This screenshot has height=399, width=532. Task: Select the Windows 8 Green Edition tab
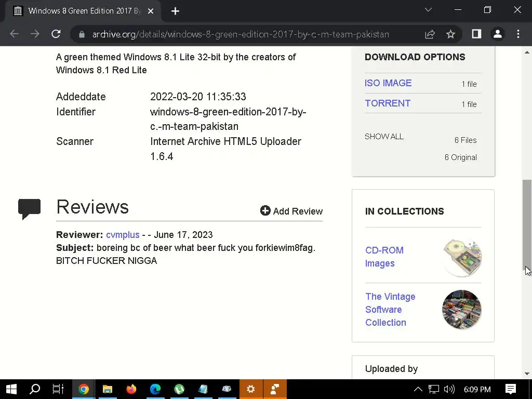(83, 11)
